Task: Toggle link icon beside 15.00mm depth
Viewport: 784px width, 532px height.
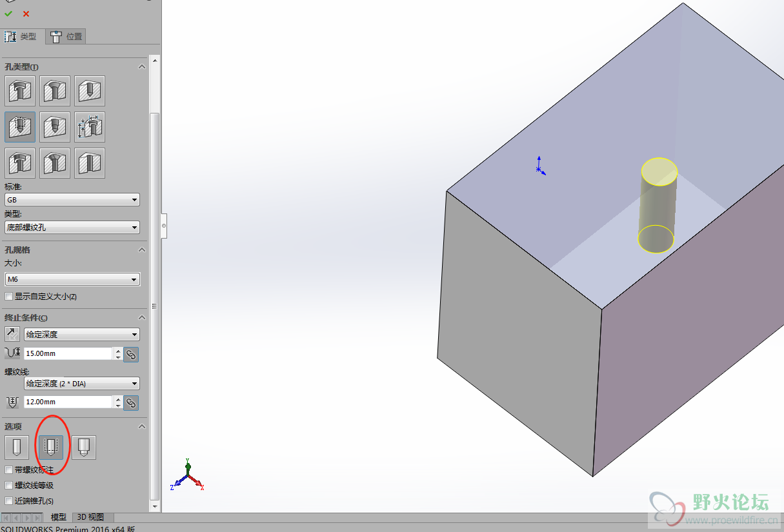Action: [x=131, y=354]
